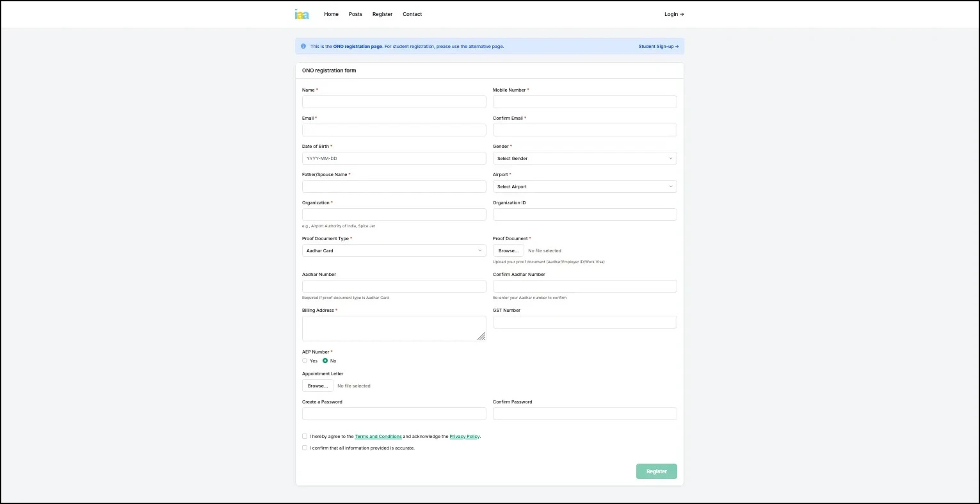Click the IAA logo icon

coord(301,14)
